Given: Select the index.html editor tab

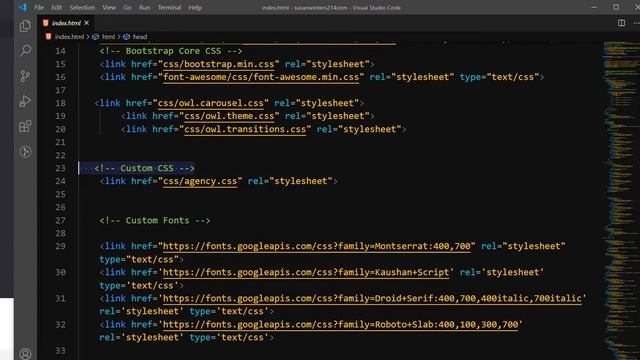Looking at the screenshot, I should (x=65, y=23).
